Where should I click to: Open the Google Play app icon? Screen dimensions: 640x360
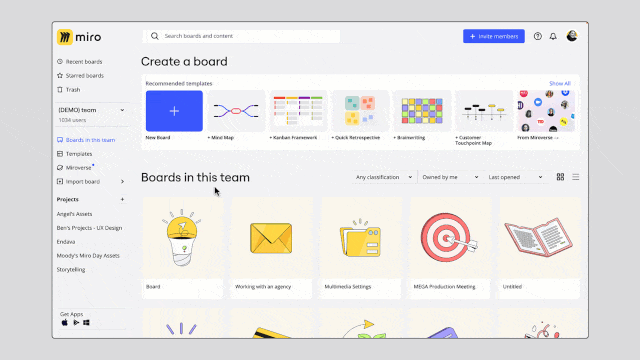point(76,322)
